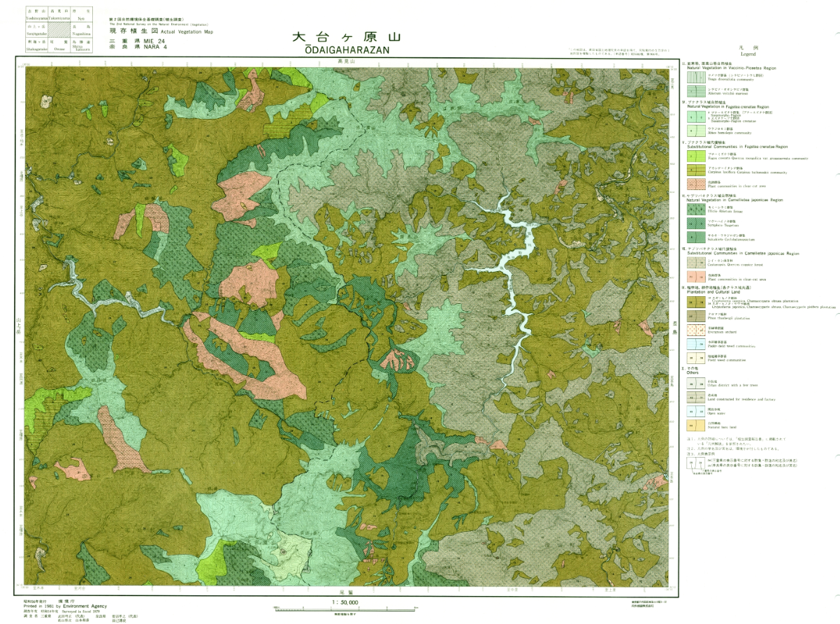The height and width of the screenshot is (624, 840).
Task: Click the 'Plantation and Cultural Land' heading
Action: tap(713, 292)
